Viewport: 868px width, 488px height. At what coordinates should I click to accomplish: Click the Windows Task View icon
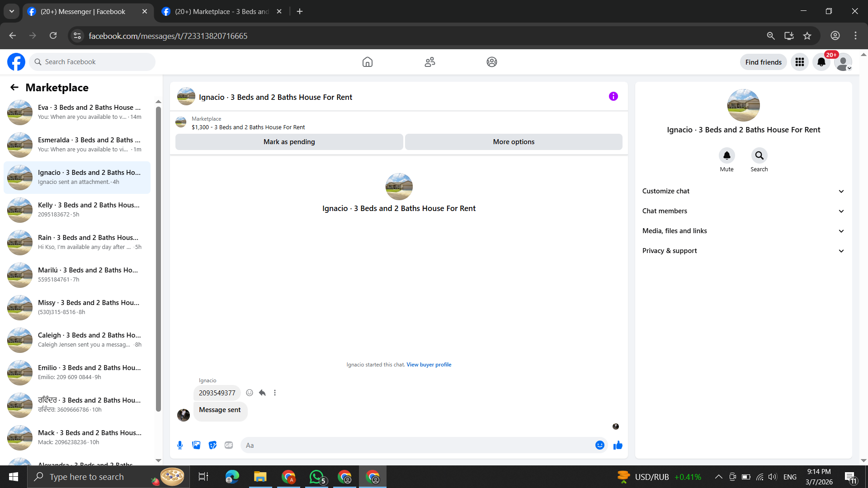tap(203, 477)
